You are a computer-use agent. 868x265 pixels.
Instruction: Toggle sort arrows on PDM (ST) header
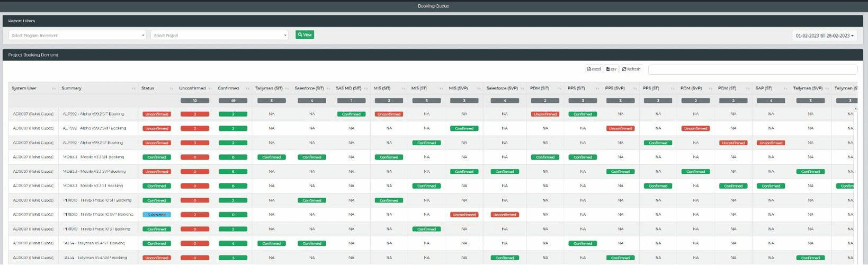(748, 89)
